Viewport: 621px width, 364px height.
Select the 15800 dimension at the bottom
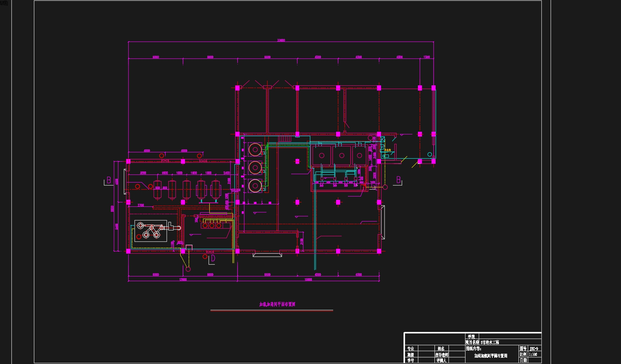pyautogui.click(x=308, y=280)
